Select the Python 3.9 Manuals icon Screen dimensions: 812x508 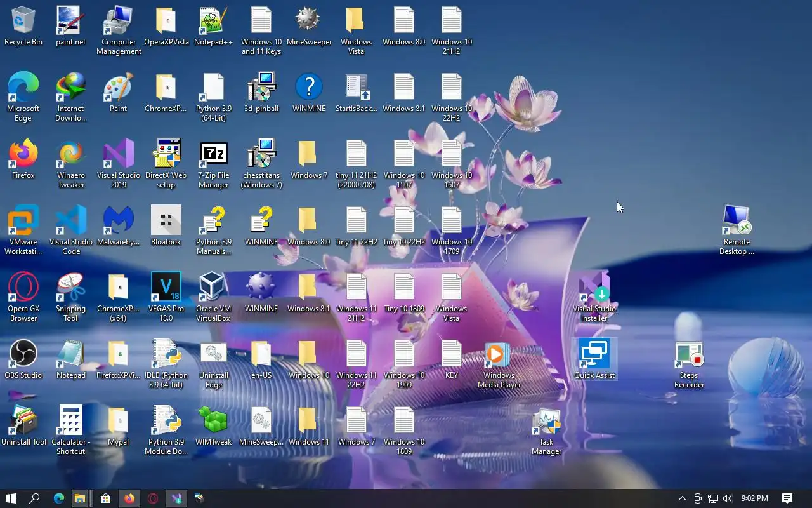tap(214, 231)
